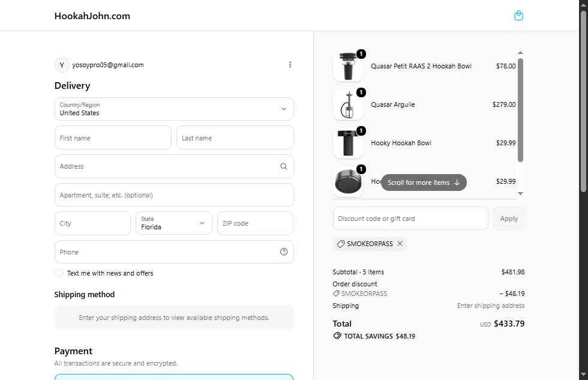Remove the SMOKEORPASS discount code
The height and width of the screenshot is (380, 588).
[400, 244]
